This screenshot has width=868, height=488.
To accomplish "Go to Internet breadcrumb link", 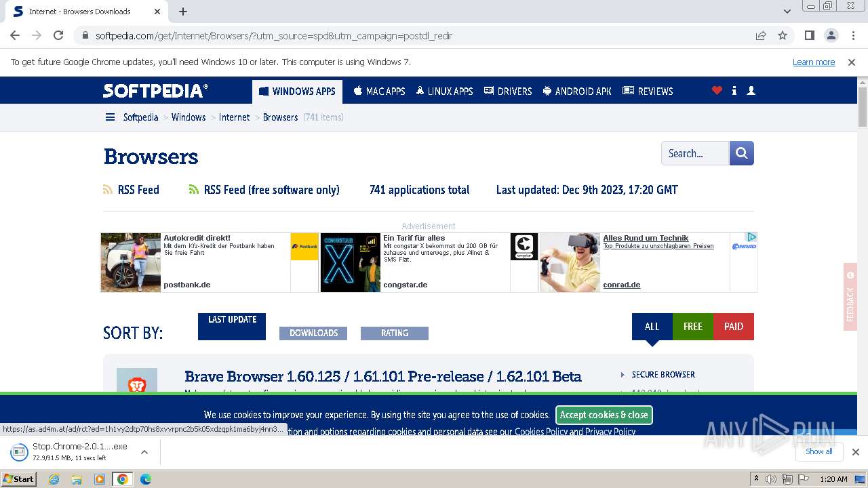I will tap(234, 117).
